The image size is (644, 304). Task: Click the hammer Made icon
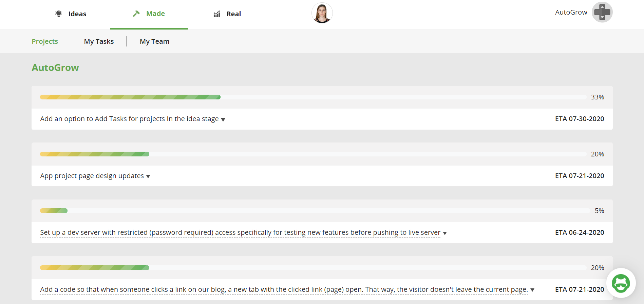pos(136,14)
